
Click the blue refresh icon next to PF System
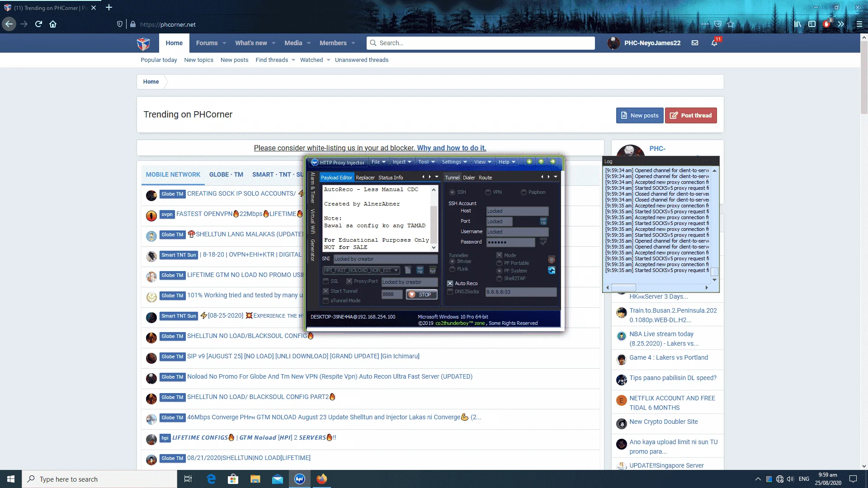[x=552, y=270]
